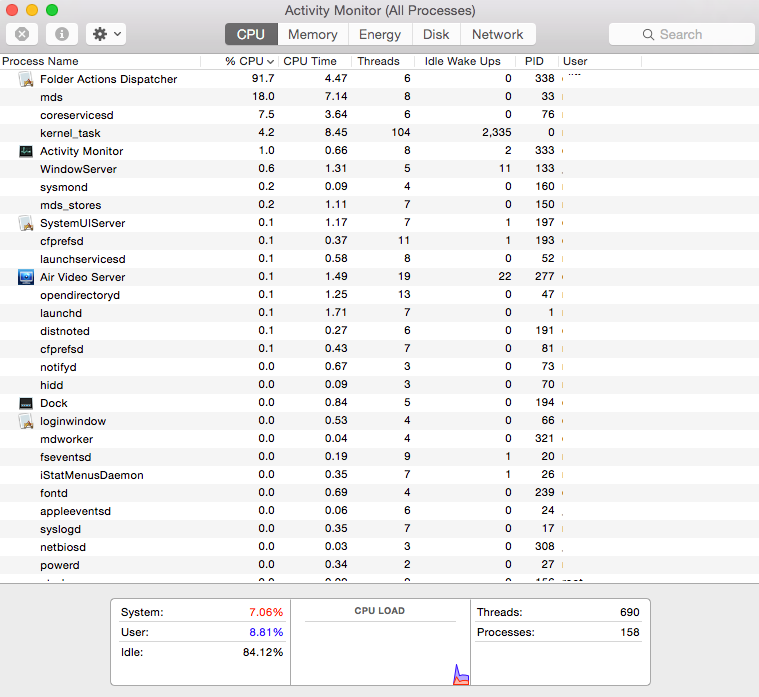Viewport: 759px width, 697px height.
Task: Click the loginwindow process icon
Action: [26, 421]
